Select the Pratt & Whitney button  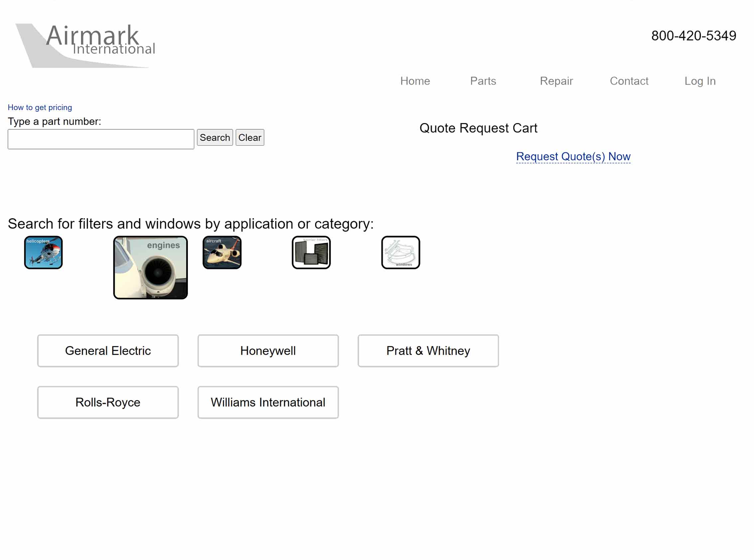click(x=428, y=351)
